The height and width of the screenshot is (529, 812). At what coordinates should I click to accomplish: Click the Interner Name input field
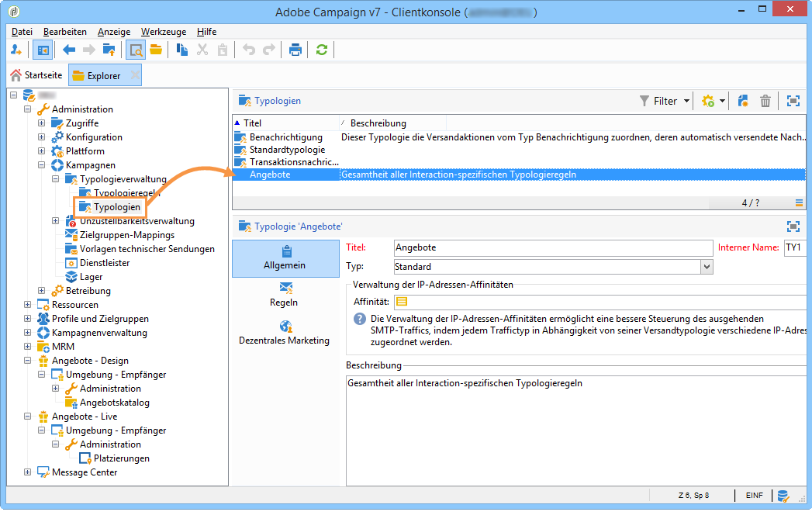(x=796, y=247)
